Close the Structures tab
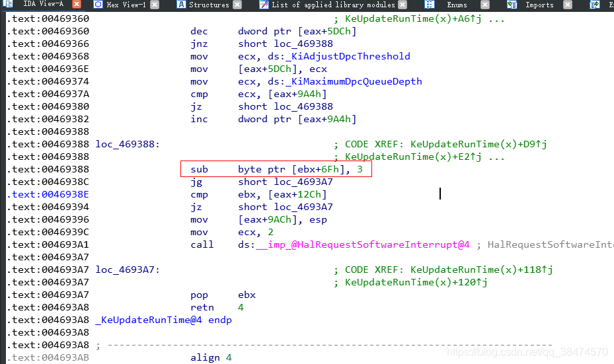The width and height of the screenshot is (614, 364). point(237,5)
